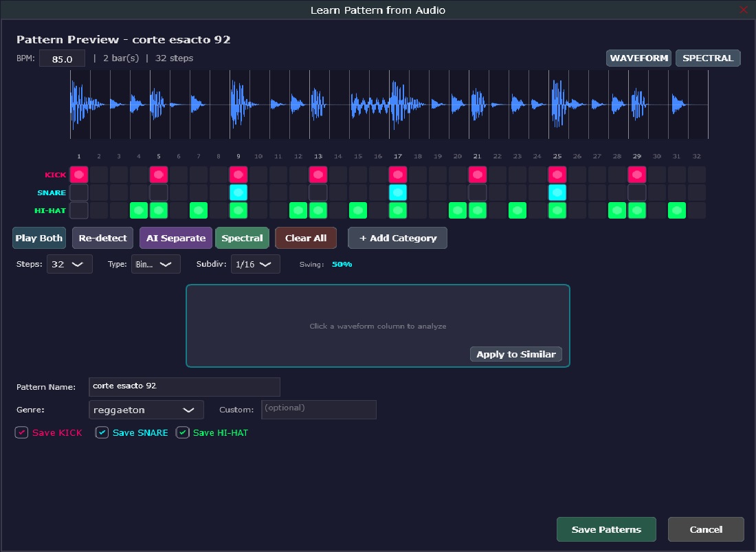756x552 pixels.
Task: Cancel the dialog
Action: 706,529
